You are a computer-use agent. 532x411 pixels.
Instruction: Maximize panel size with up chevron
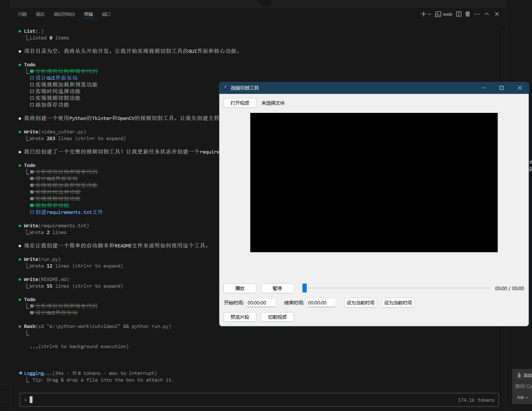(x=487, y=14)
